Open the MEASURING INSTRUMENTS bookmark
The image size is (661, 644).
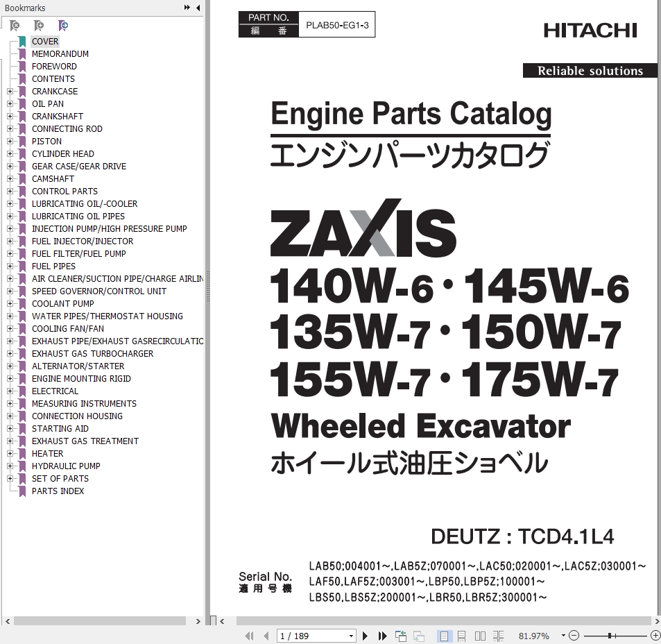pos(85,404)
